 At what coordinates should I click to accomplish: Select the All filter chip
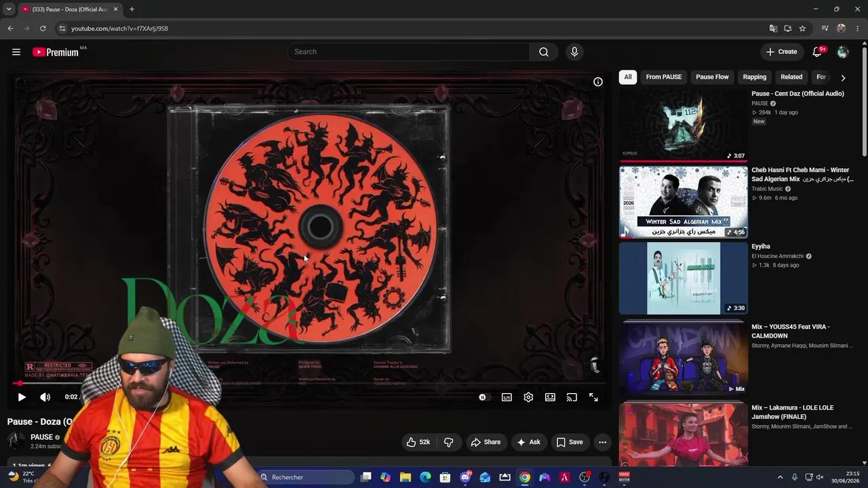tap(628, 77)
